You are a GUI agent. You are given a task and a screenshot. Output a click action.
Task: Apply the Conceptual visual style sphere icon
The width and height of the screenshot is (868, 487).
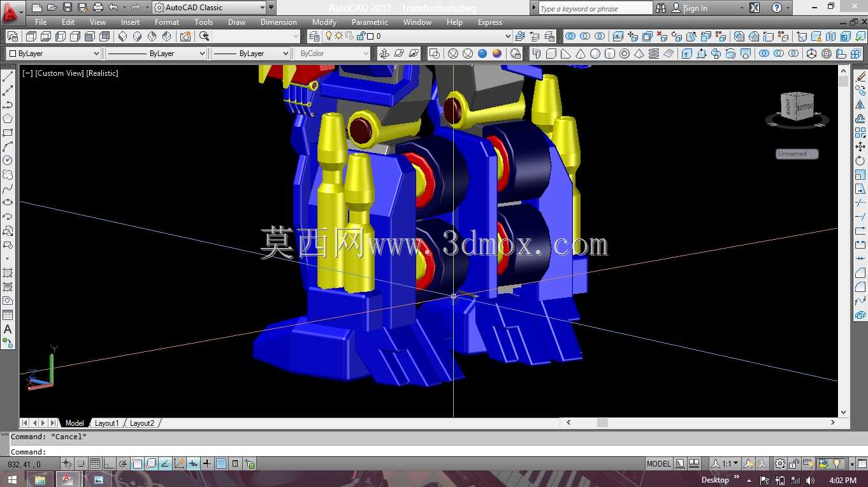tap(497, 54)
